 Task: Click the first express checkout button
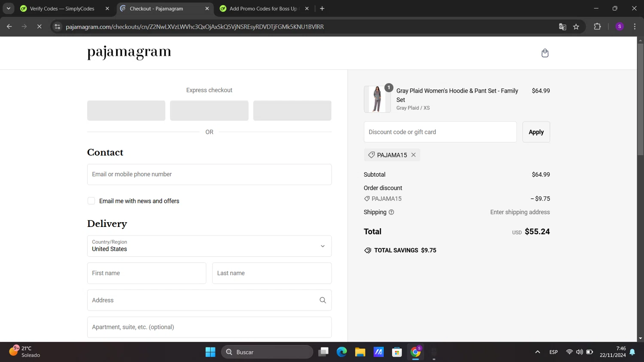[x=126, y=111]
